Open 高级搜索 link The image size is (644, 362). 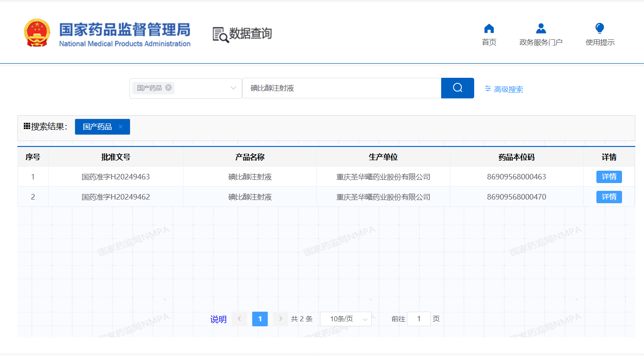point(509,89)
